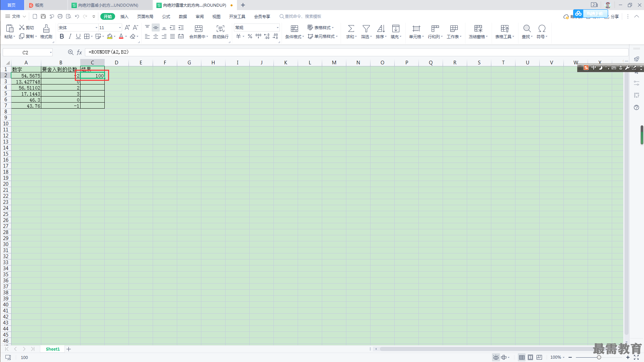644x362 pixels.
Task: Click the increase indent icon
Action: coord(181,27)
